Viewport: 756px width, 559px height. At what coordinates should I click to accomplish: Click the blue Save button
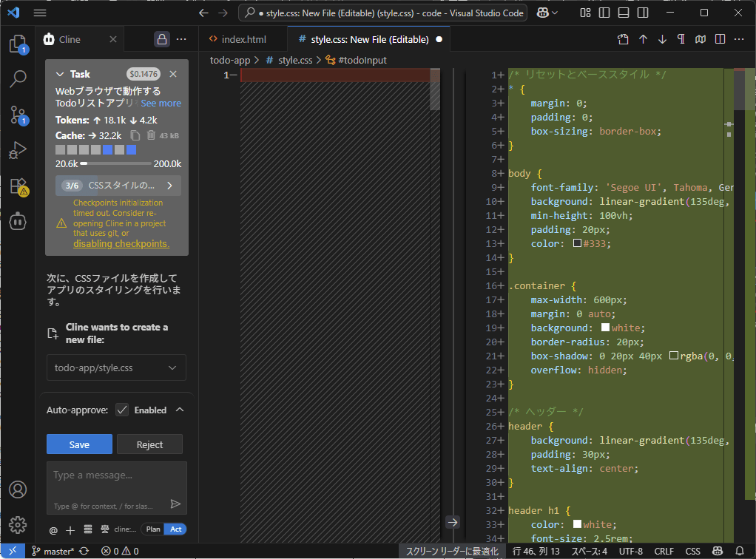tap(79, 444)
